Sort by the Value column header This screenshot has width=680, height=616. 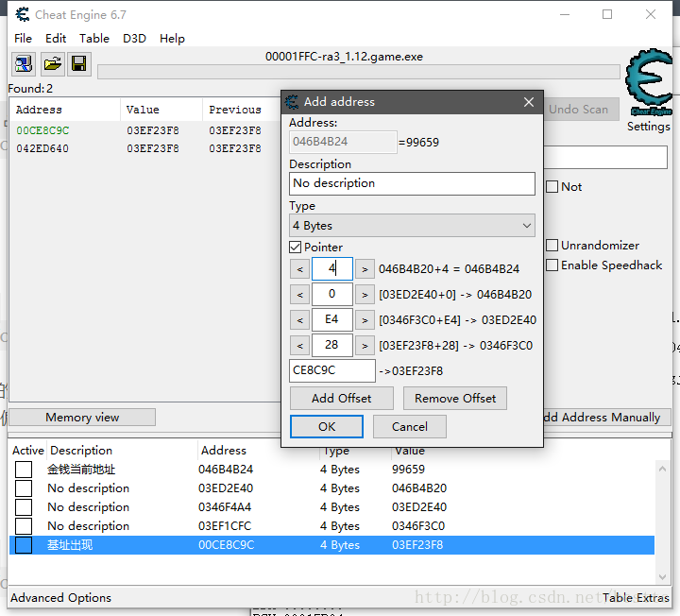[143, 110]
